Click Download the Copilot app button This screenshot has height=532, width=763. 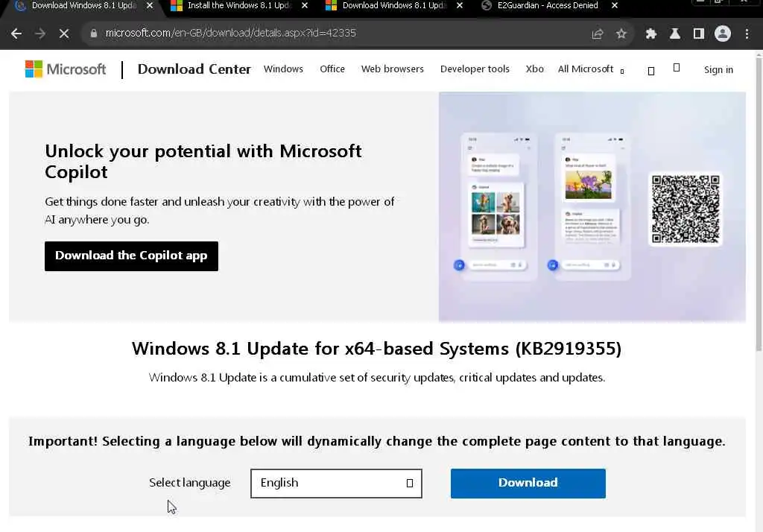pyautogui.click(x=131, y=256)
